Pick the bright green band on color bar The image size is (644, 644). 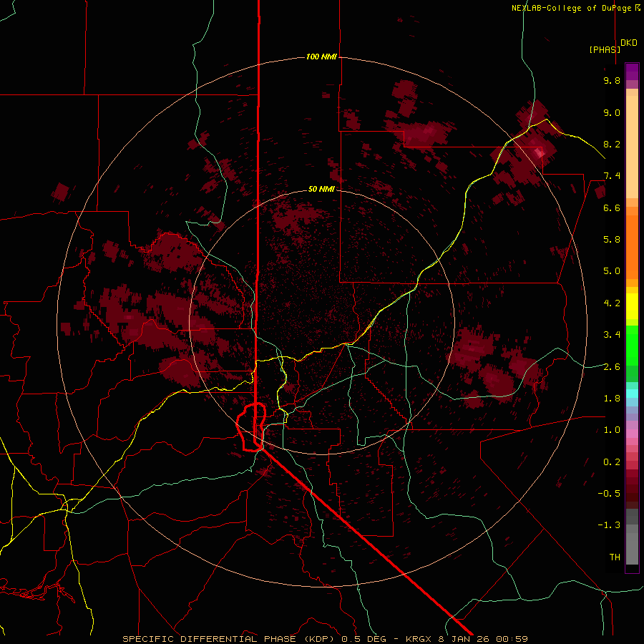click(632, 346)
